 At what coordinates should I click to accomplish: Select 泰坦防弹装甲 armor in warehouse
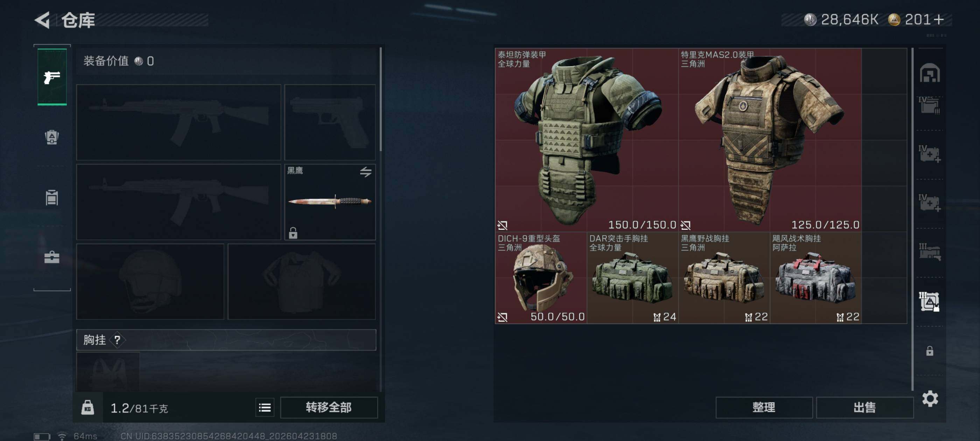point(586,140)
